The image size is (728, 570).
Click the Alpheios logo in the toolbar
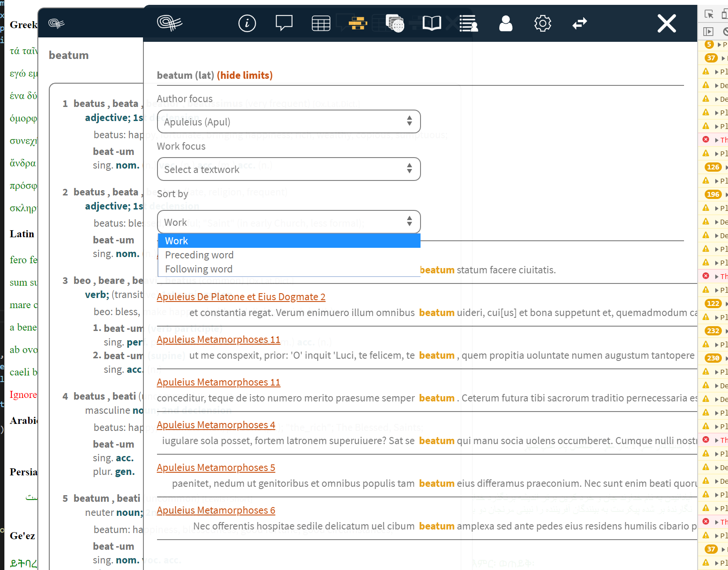pos(169,23)
